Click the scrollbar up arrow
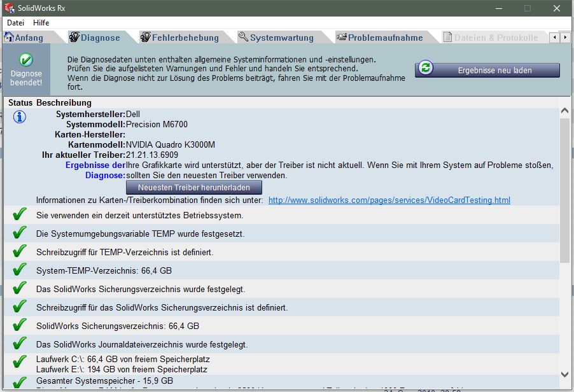 [x=564, y=111]
